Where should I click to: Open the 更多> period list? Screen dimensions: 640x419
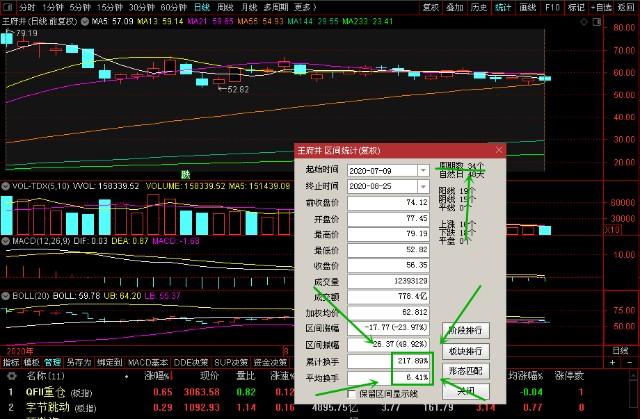point(304,7)
